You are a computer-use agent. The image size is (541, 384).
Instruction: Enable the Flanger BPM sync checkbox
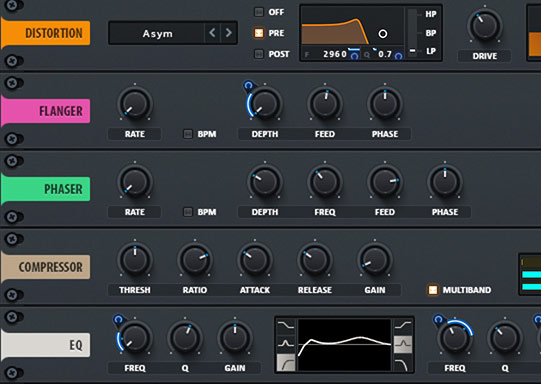click(x=188, y=134)
